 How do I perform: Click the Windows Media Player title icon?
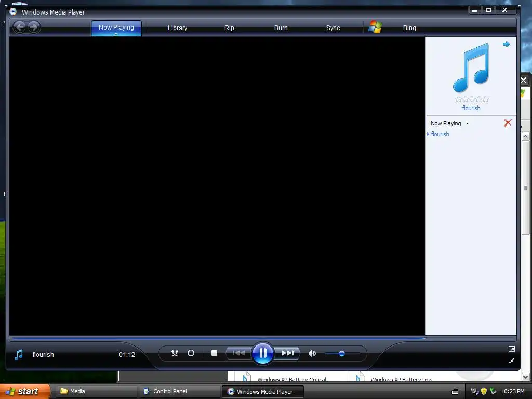click(13, 12)
